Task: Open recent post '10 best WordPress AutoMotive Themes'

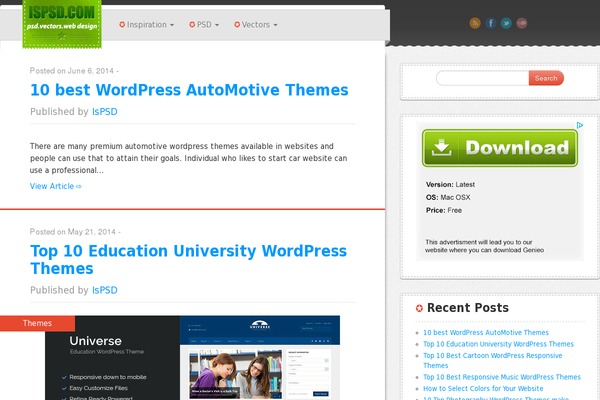Action: pyautogui.click(x=486, y=333)
